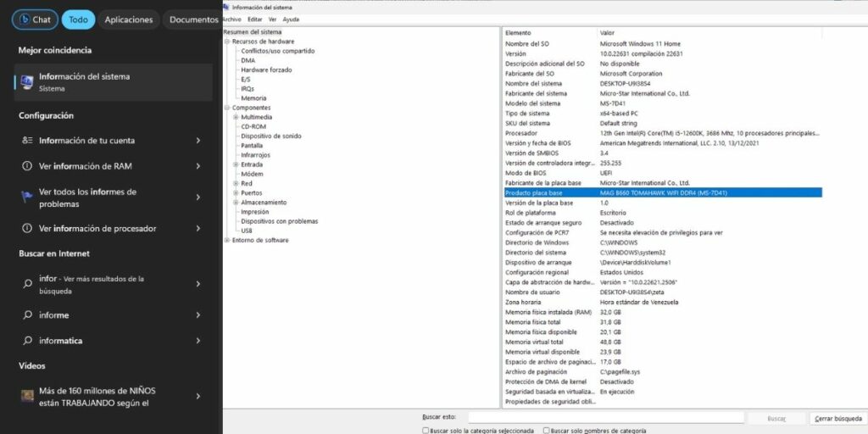Select Memoria tree item

(x=253, y=98)
